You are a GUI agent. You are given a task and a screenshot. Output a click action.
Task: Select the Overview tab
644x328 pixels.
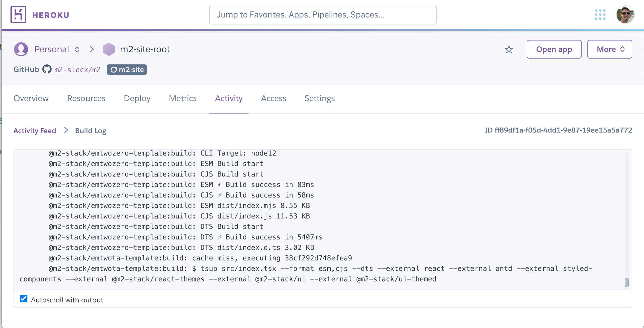pyautogui.click(x=31, y=98)
